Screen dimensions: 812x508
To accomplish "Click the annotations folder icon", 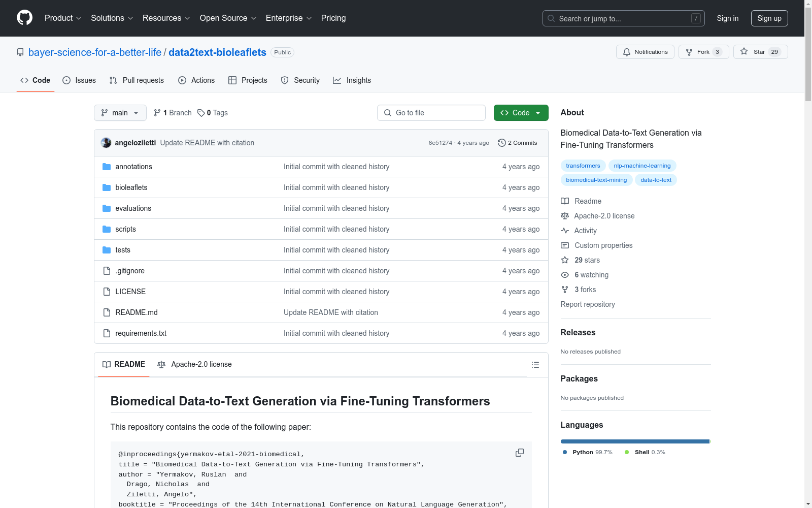I will click(107, 167).
